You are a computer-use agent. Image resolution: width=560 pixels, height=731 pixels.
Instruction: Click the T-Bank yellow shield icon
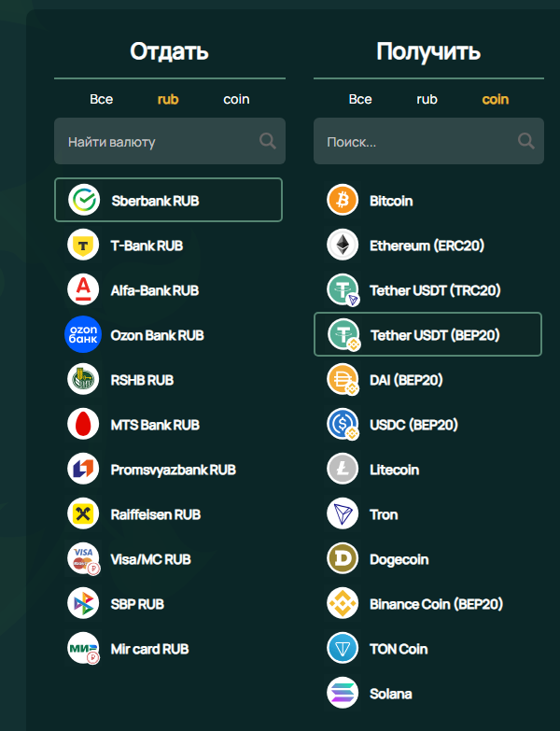tap(83, 246)
